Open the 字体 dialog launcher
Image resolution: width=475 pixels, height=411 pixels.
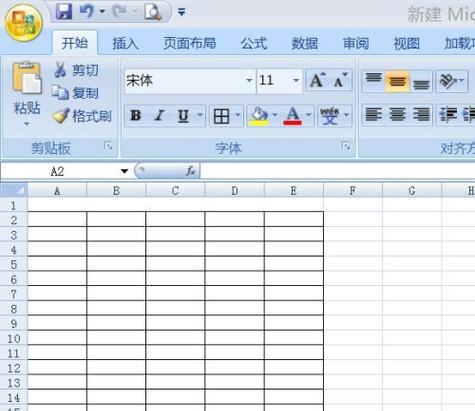pyautogui.click(x=346, y=146)
